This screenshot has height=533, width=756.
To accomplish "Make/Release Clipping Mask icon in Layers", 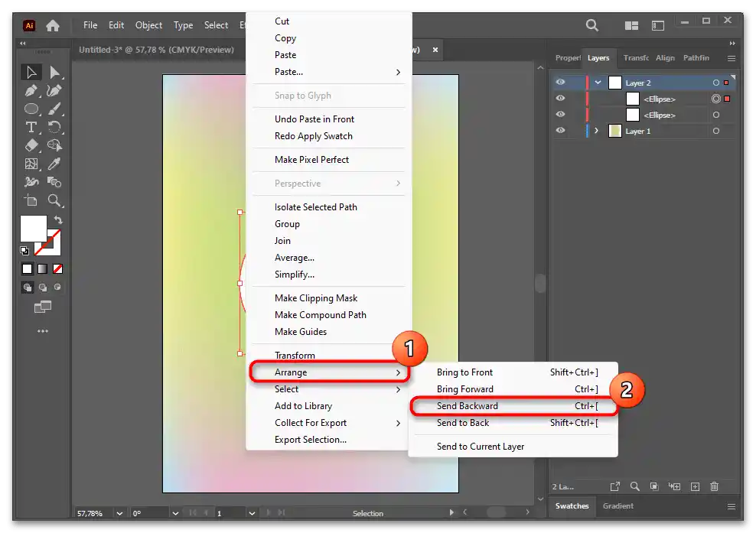I will (x=653, y=487).
